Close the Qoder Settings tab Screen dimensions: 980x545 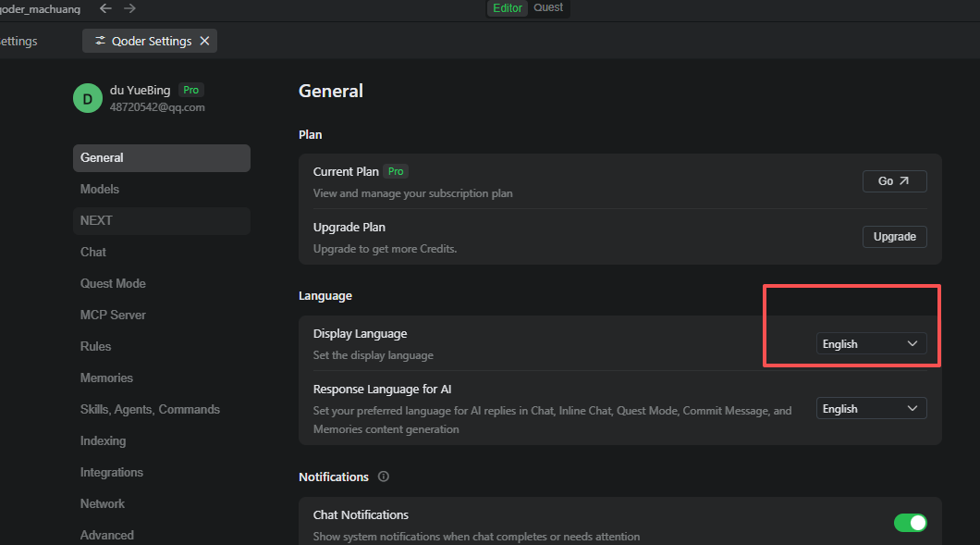pyautogui.click(x=204, y=41)
